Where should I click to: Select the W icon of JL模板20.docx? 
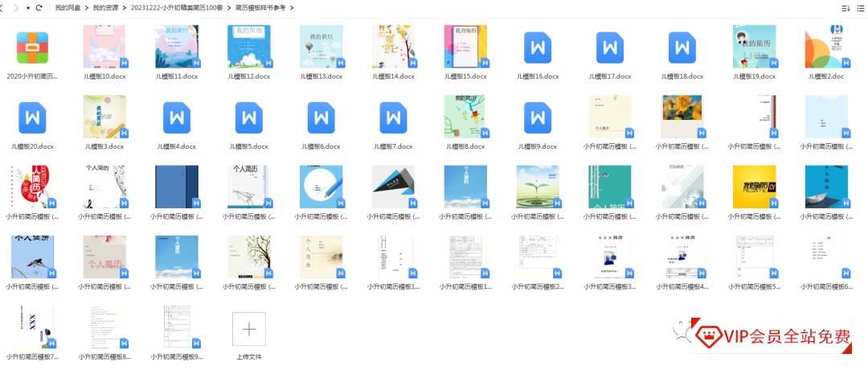(32, 117)
